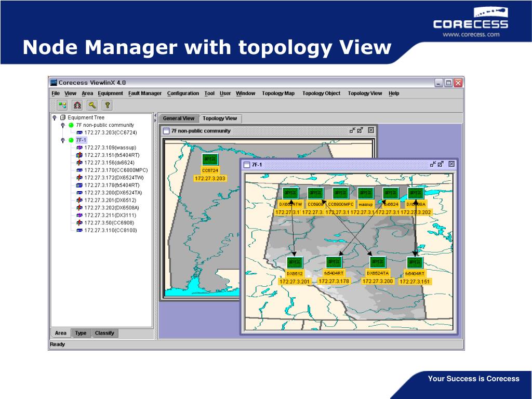Click the first toolbar icon with colored squares
This screenshot has width=532, height=399.
[x=62, y=105]
